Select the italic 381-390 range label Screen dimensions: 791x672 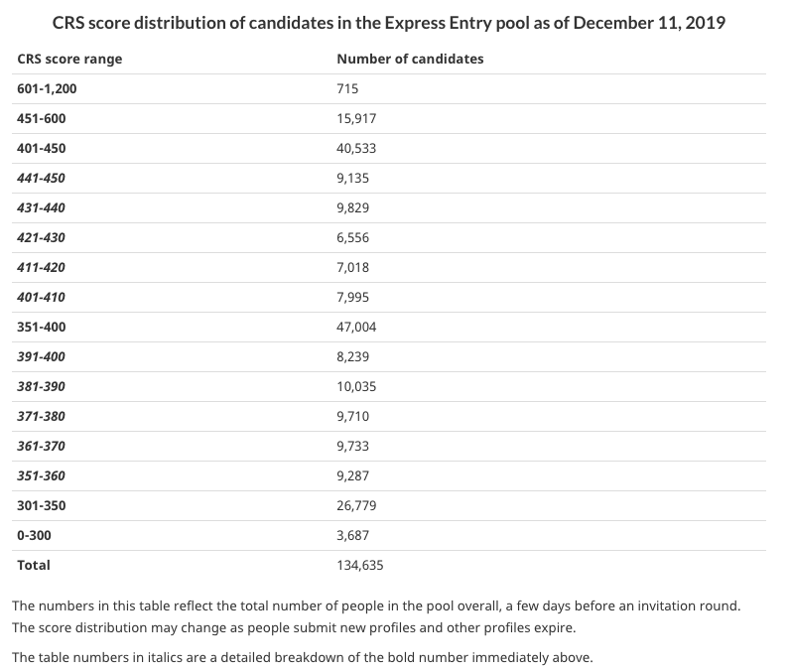pos(42,386)
